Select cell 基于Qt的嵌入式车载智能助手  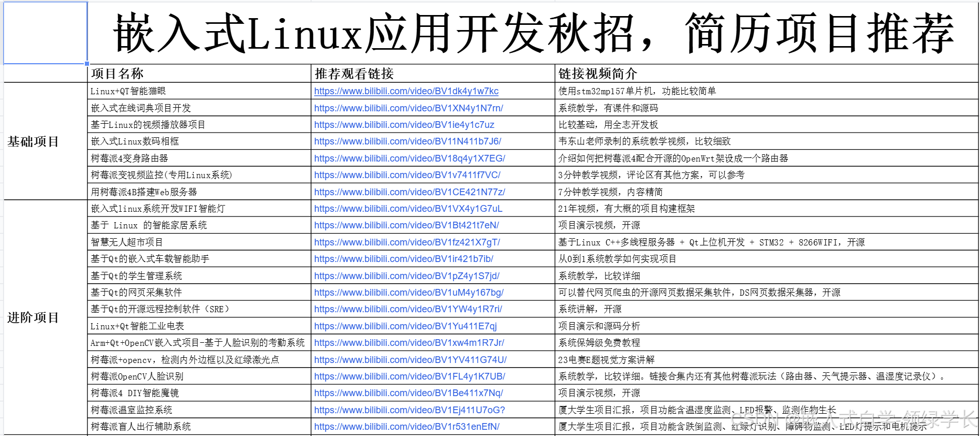click(x=199, y=259)
